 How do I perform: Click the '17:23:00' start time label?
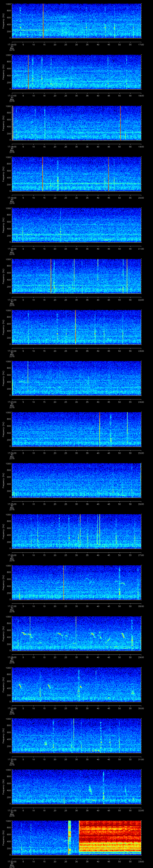tap(12, 402)
